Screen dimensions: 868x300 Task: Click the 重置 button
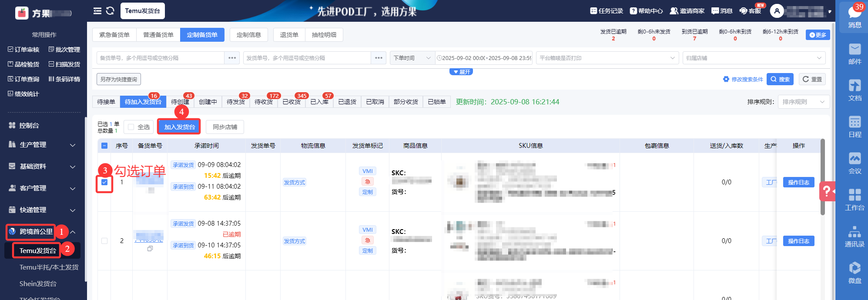pos(812,79)
